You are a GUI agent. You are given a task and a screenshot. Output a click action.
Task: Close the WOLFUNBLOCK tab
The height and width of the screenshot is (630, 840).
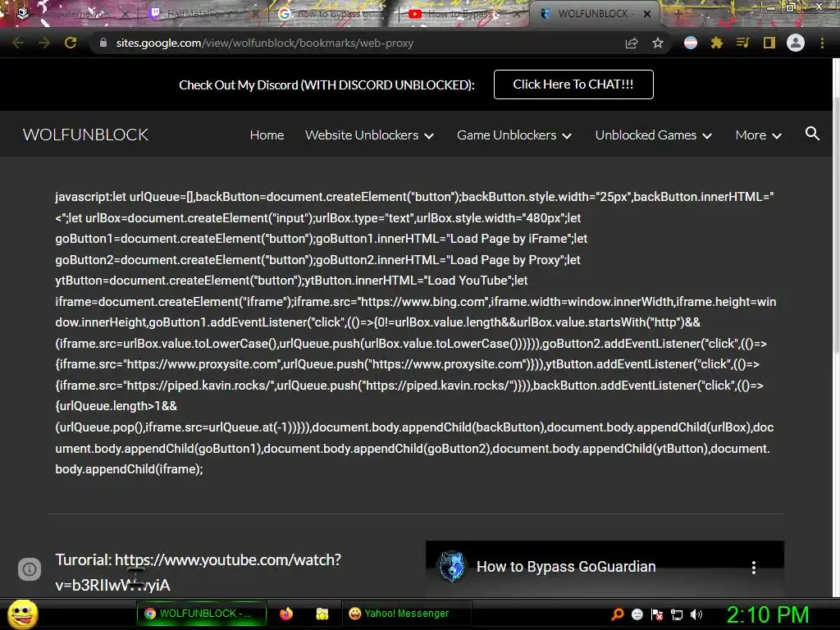pos(647,14)
